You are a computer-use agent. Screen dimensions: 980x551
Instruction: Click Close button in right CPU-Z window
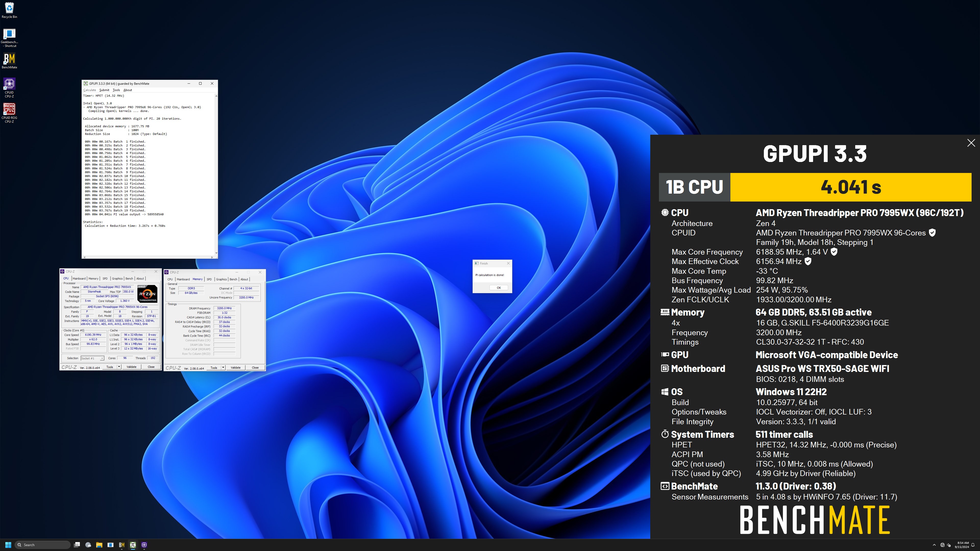255,368
